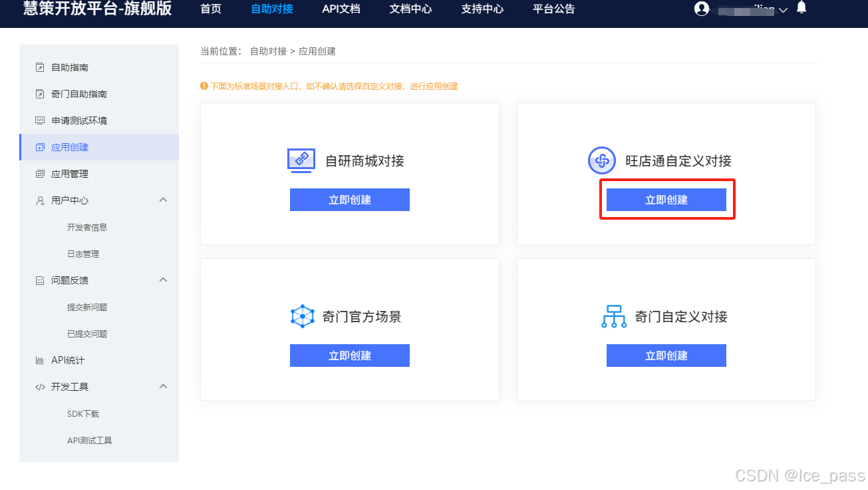Open 文档中心 in top navigation
Viewport: 868px width, 490px height.
pyautogui.click(x=410, y=9)
